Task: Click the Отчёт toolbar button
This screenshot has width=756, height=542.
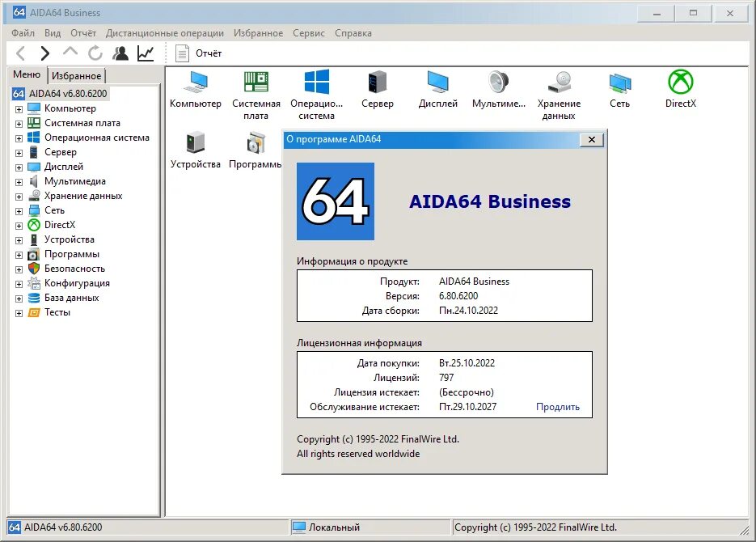Action: click(198, 53)
